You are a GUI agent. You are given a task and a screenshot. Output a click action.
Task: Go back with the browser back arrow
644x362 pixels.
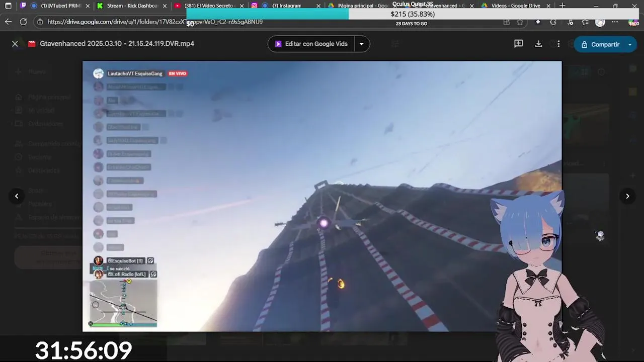(8, 22)
